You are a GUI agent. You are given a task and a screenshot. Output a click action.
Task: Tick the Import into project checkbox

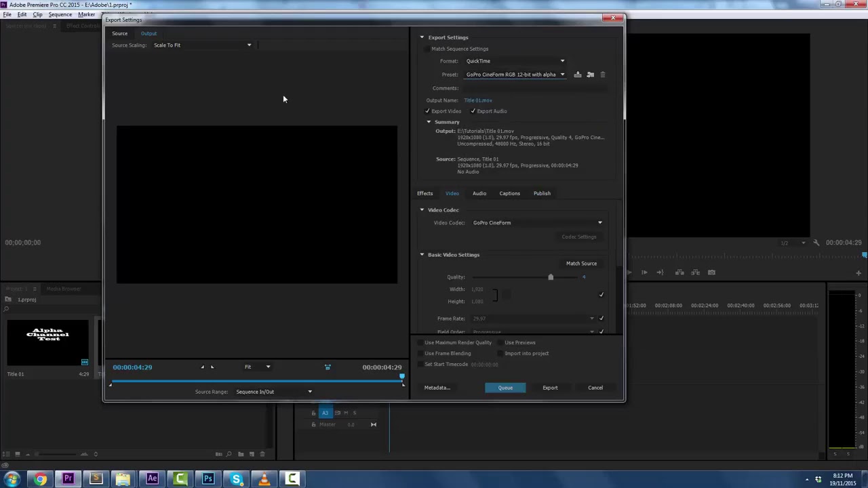(x=500, y=354)
